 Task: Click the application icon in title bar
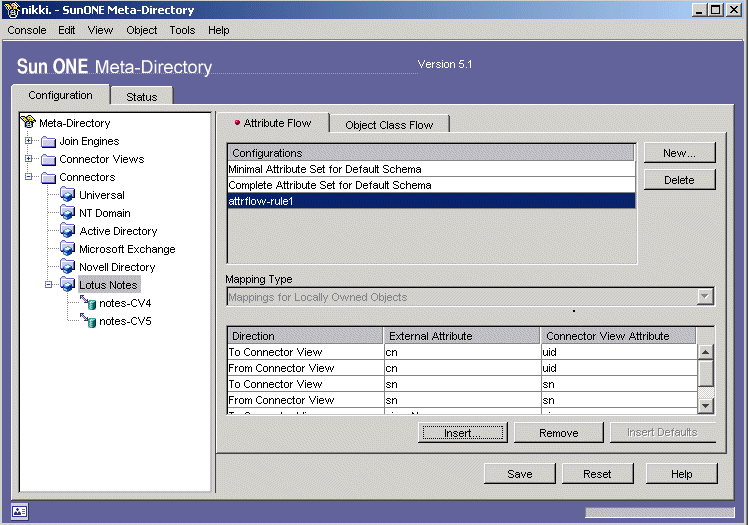click(12, 10)
